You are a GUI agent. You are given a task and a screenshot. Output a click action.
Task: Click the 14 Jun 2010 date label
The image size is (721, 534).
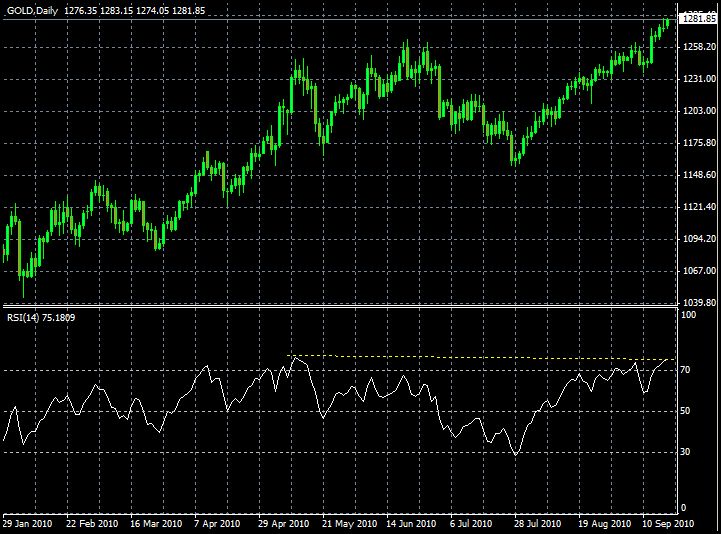coord(411,523)
